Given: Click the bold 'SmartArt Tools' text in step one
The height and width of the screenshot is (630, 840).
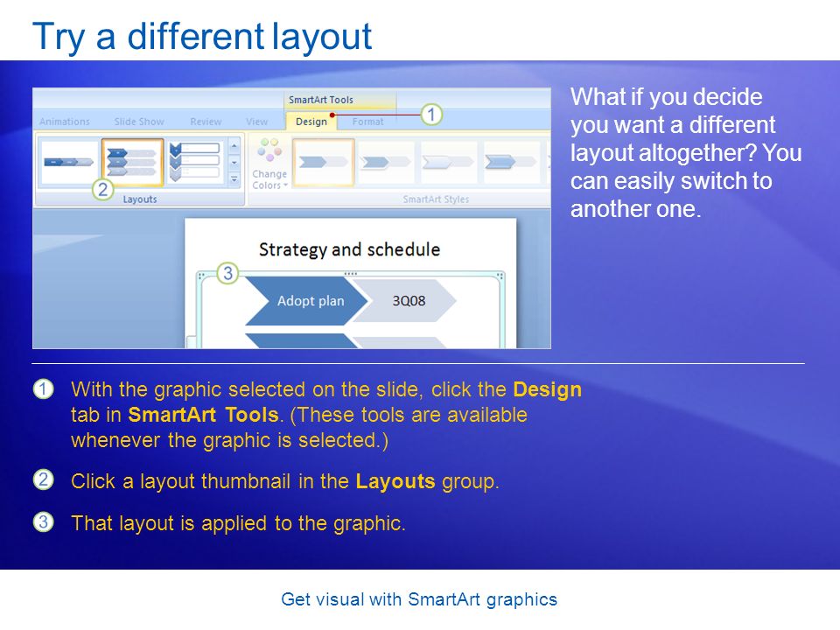Looking at the screenshot, I should (x=203, y=415).
